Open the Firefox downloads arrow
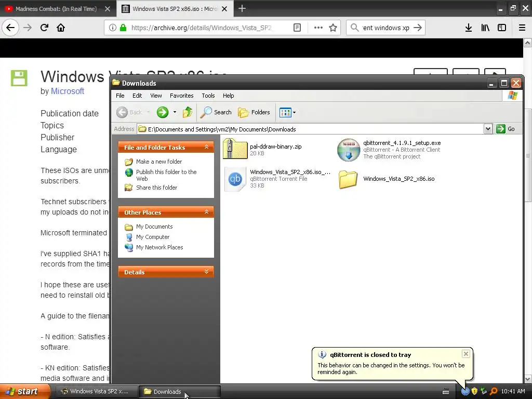Image resolution: width=532 pixels, height=399 pixels. [469, 28]
